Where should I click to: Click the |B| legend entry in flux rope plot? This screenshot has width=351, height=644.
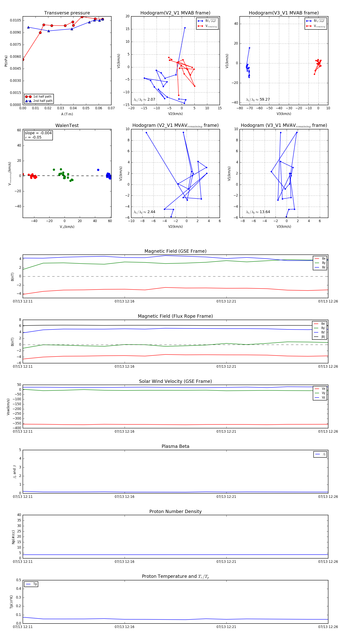pos(320,337)
